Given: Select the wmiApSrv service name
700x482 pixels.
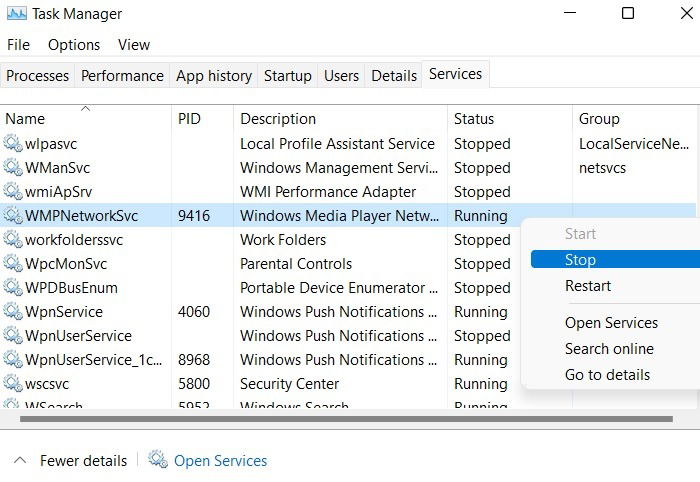Looking at the screenshot, I should pos(58,192).
